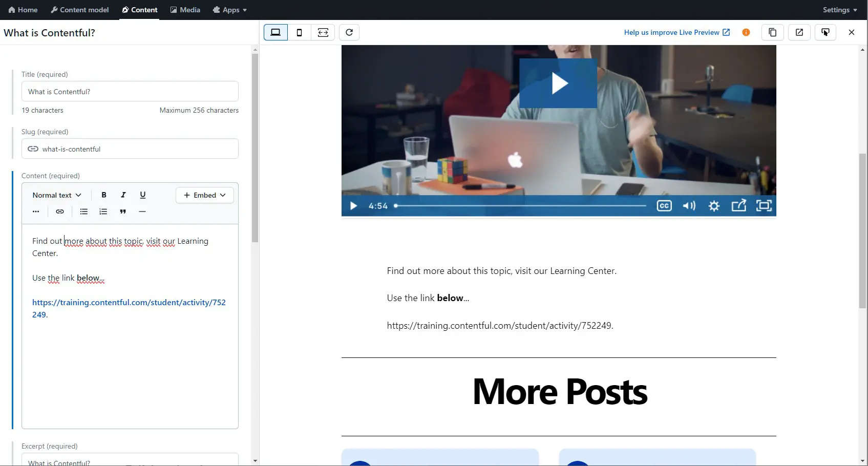Toggle inspector mode icon in preview toolbar
The image size is (868, 466).
click(825, 32)
